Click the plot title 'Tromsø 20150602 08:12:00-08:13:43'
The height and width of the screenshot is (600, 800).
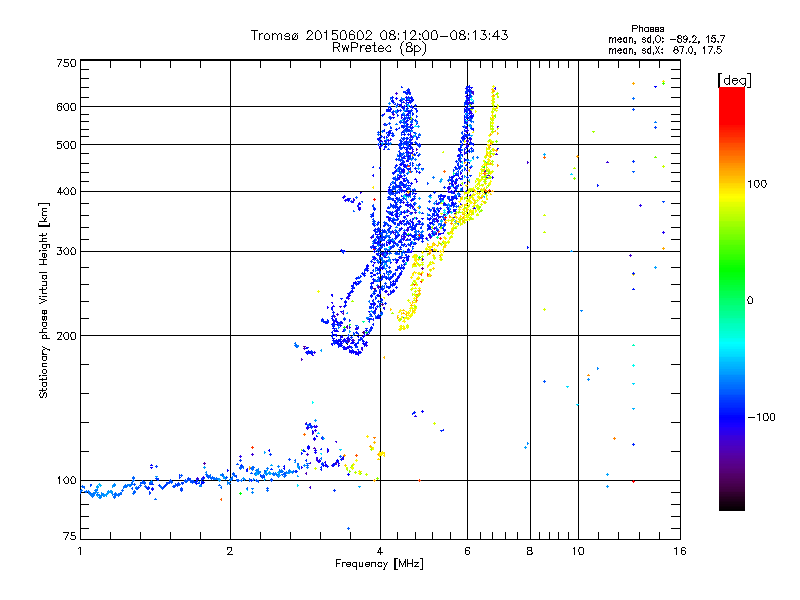(x=379, y=35)
